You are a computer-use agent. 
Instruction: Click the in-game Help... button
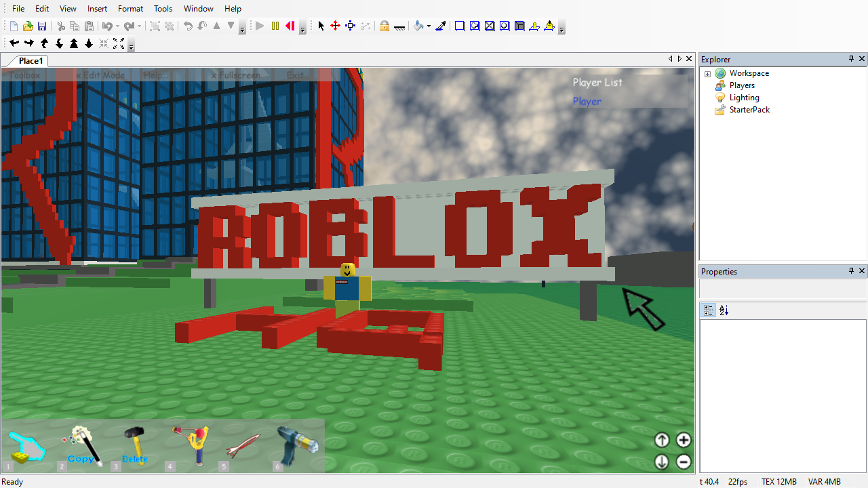(x=154, y=75)
